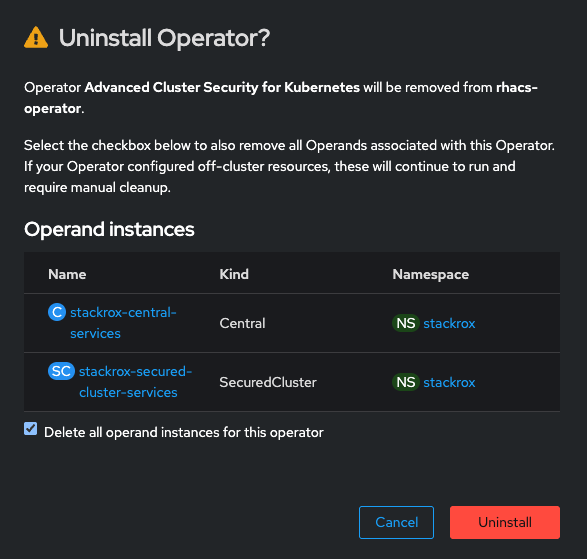Open the stackrox-central-services operand link
587x559 pixels.
(x=123, y=323)
